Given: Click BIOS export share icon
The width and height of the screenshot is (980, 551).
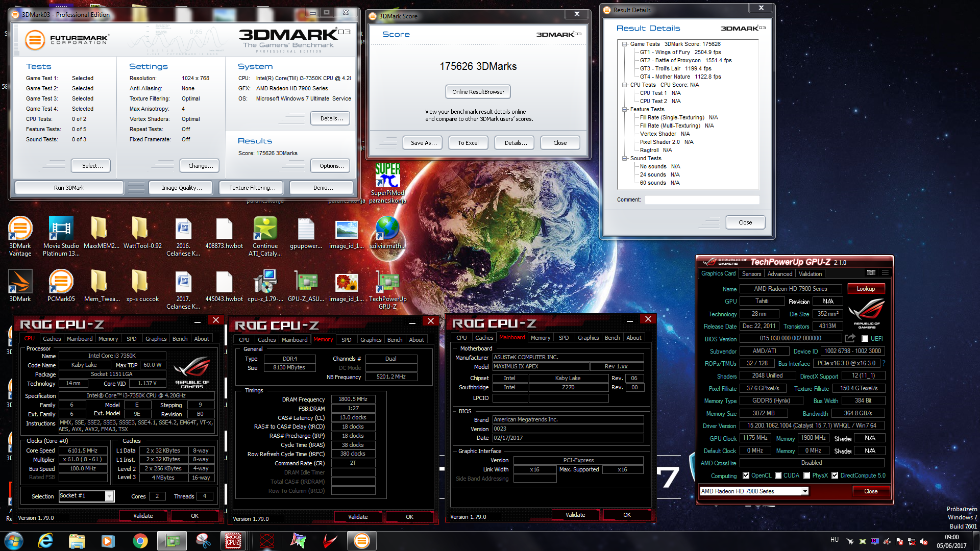Looking at the screenshot, I should coord(850,338).
